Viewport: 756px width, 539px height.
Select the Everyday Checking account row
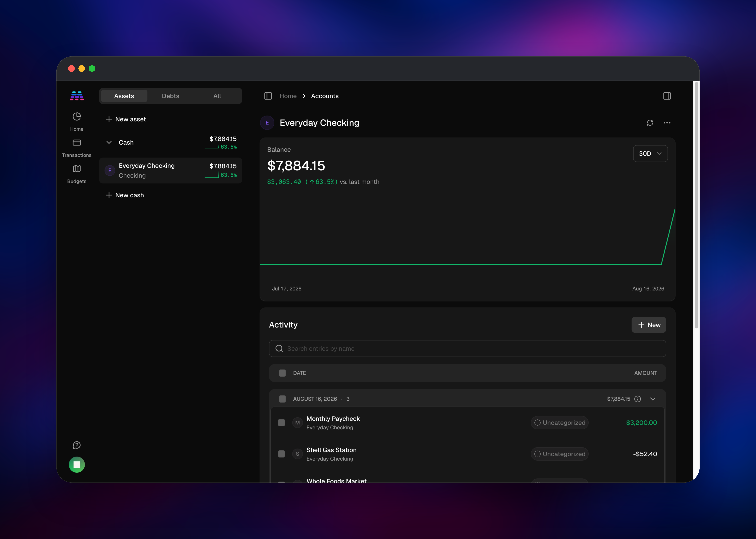(x=171, y=171)
